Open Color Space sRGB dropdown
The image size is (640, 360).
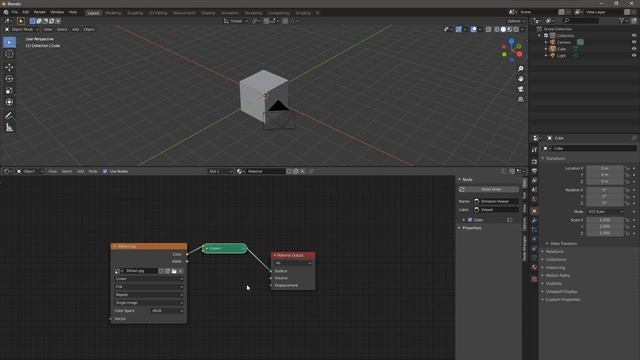coord(167,311)
